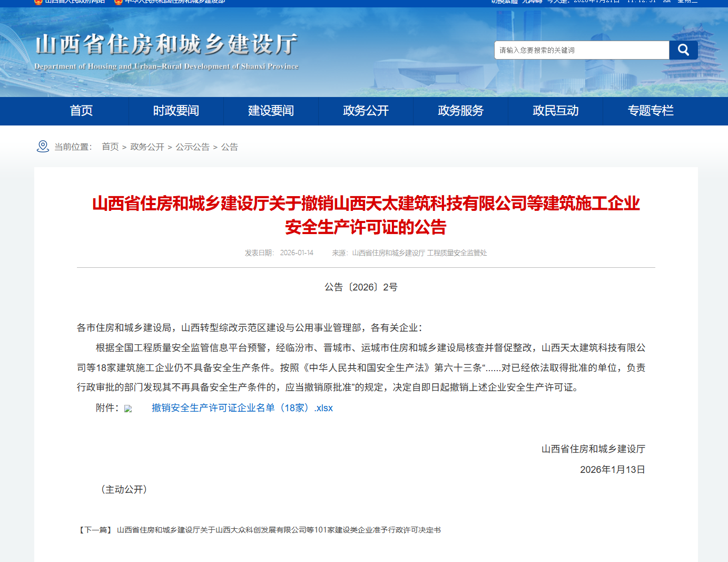The height and width of the screenshot is (562, 728).
Task: Click the attachment file icon after 附件
Action: (x=128, y=409)
